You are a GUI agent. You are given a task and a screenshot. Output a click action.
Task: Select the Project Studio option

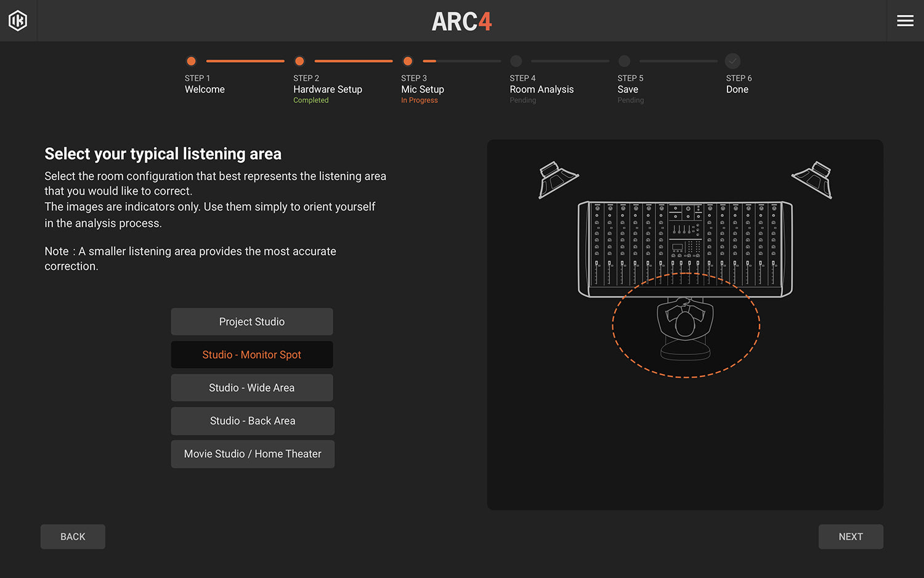(252, 322)
